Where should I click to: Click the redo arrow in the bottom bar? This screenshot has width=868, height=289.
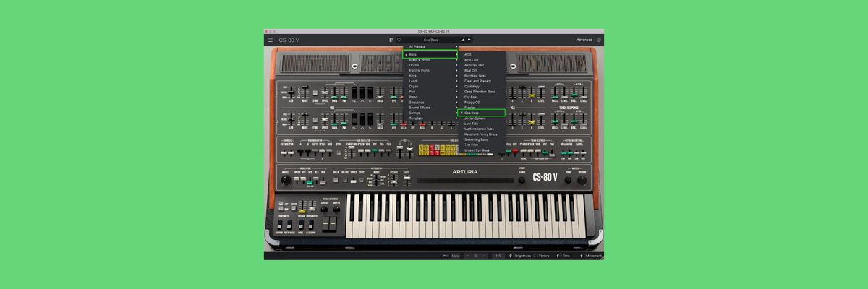(x=484, y=256)
